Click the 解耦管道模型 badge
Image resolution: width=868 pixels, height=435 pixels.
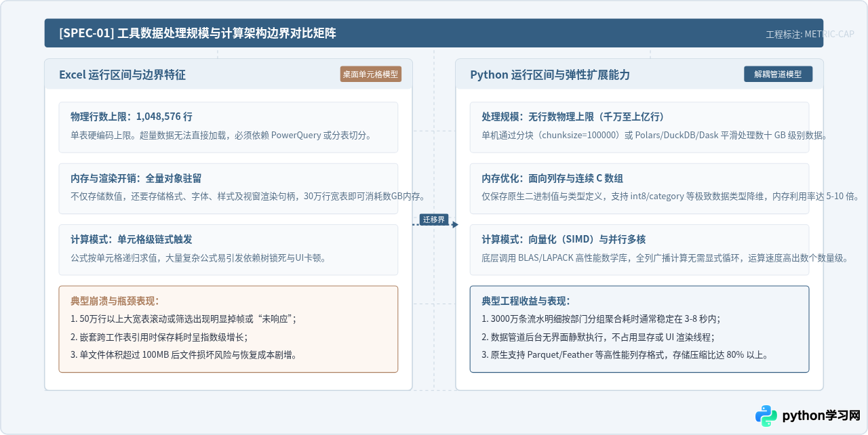pos(778,75)
